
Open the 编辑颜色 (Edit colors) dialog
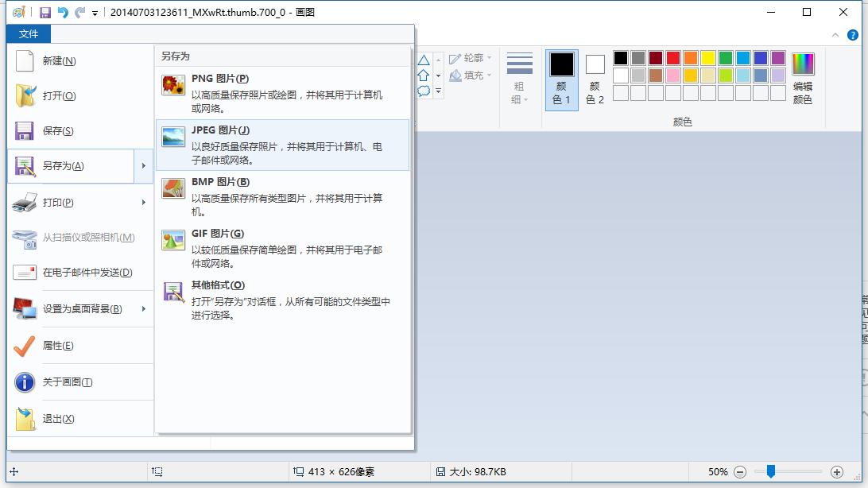803,76
